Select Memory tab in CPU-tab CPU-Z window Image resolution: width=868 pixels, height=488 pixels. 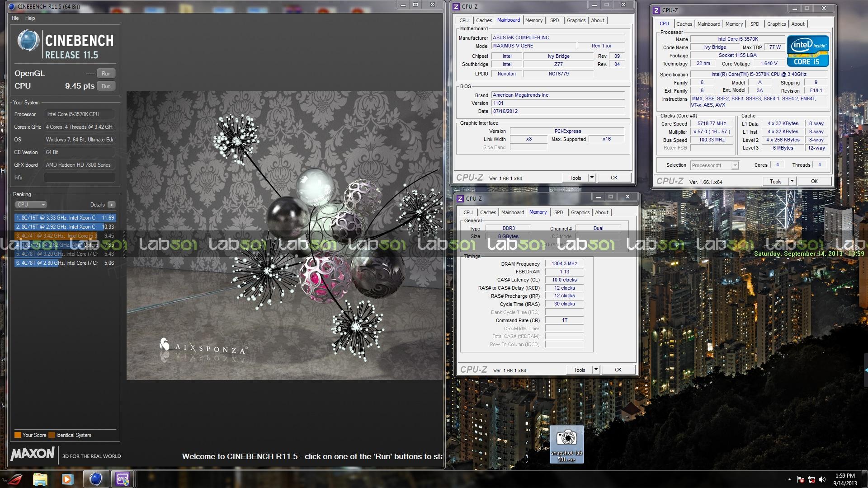coord(734,24)
